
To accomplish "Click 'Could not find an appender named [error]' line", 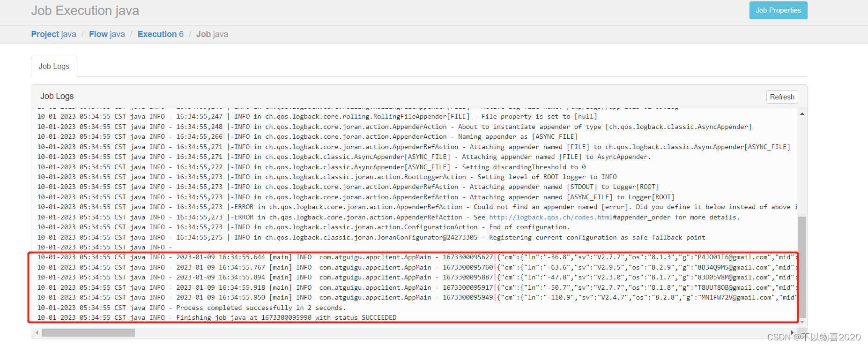I will [417, 207].
